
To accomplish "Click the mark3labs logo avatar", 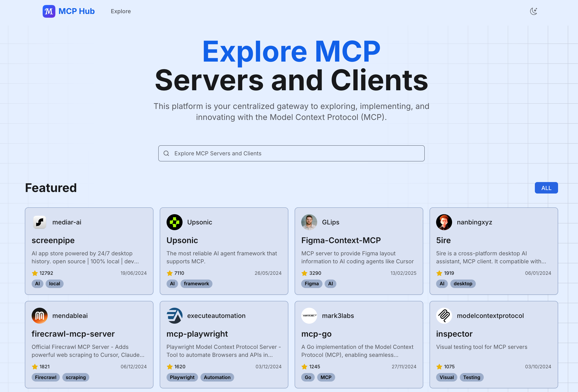I will pyautogui.click(x=309, y=316).
